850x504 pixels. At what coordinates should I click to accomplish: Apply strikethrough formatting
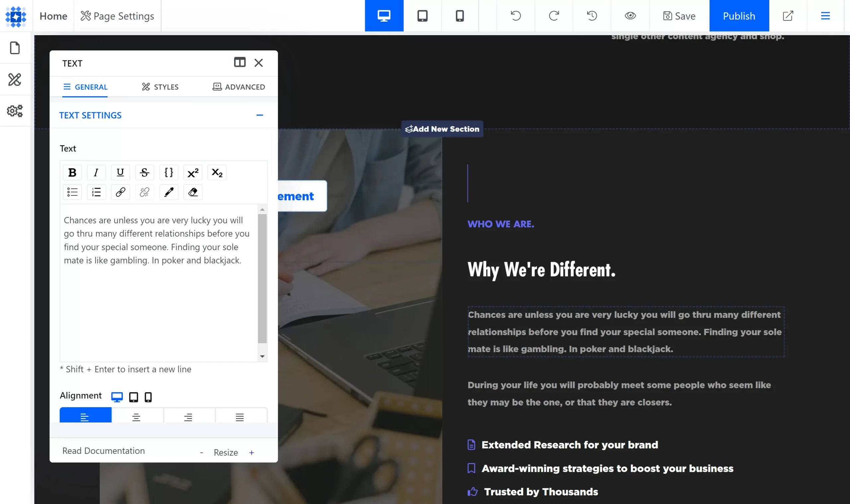coord(144,173)
